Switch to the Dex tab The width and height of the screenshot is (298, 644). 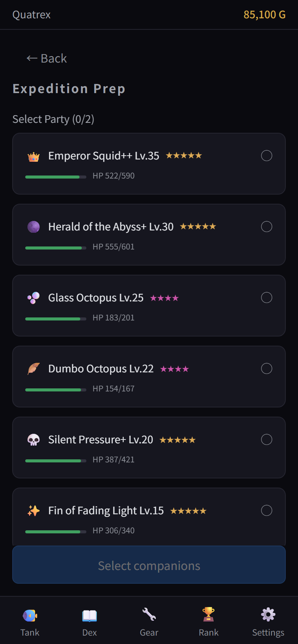click(89, 622)
